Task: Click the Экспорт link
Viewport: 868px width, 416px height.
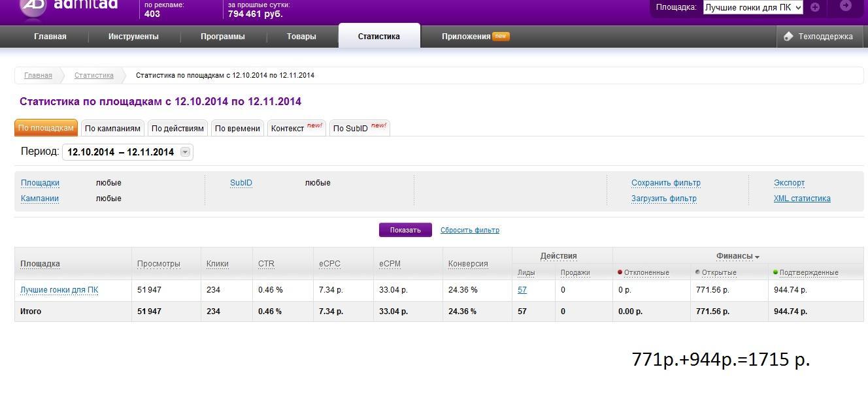Action: (789, 183)
